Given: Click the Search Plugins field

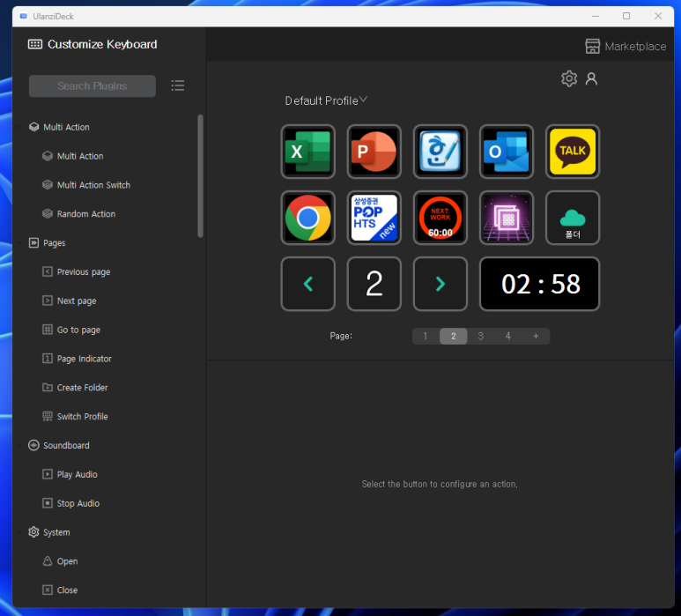Looking at the screenshot, I should 93,86.
